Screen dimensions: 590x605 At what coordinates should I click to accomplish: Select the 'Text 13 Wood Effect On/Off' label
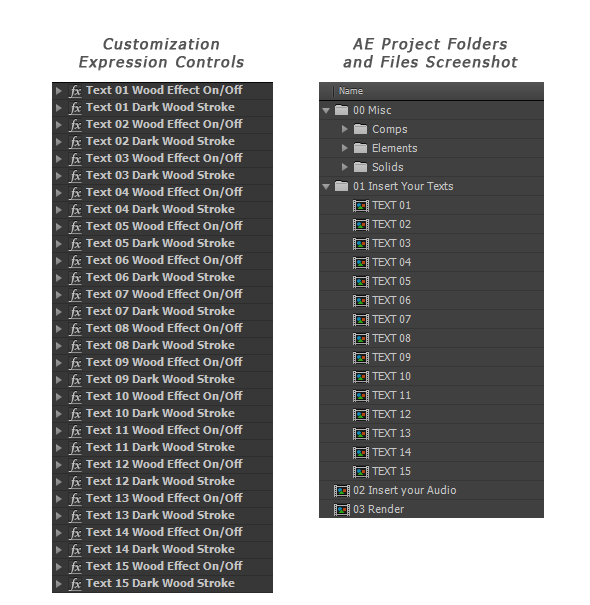pyautogui.click(x=164, y=498)
